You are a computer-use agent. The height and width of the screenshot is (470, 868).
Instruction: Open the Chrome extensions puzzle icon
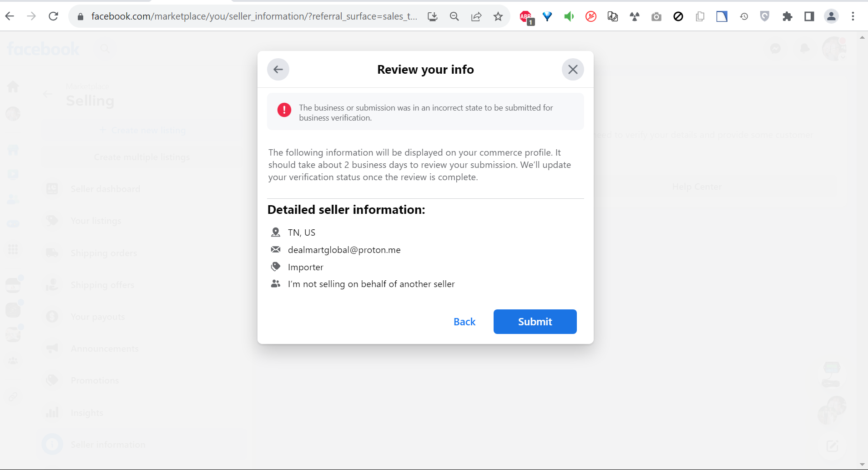[787, 17]
